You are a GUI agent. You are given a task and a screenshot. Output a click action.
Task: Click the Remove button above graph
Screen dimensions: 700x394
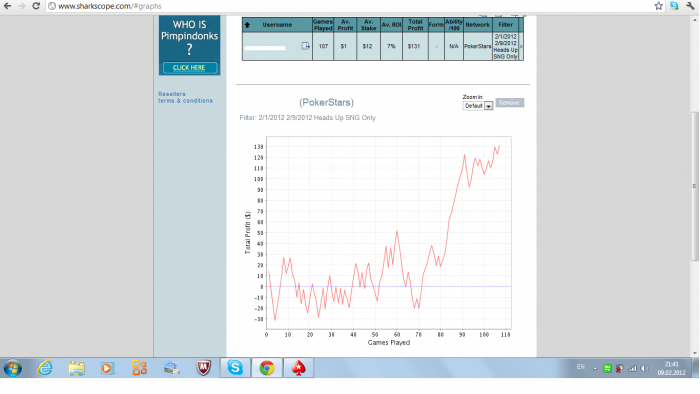tap(509, 103)
